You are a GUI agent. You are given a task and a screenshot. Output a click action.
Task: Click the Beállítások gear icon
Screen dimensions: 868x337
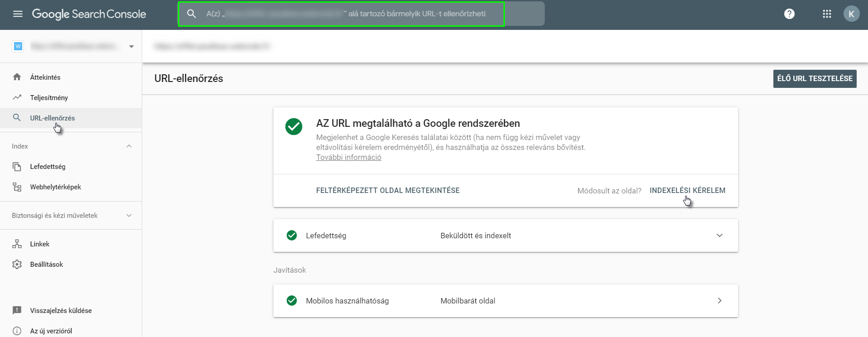(x=17, y=264)
